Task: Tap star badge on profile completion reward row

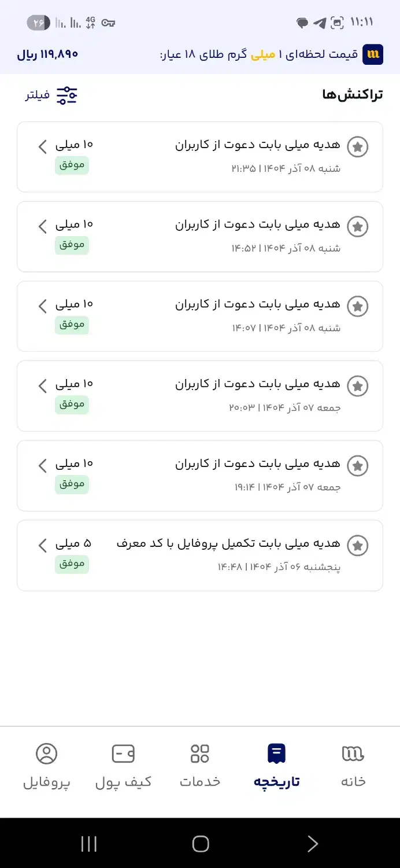Action: 358,545
